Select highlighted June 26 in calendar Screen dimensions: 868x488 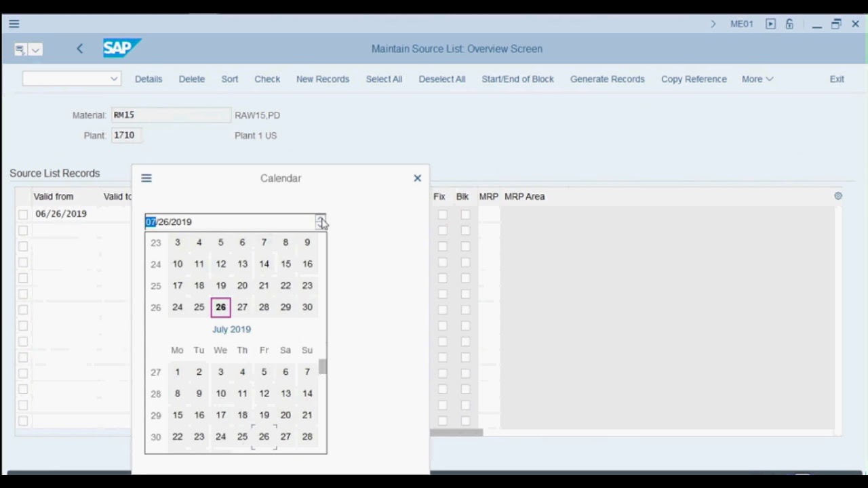(220, 307)
